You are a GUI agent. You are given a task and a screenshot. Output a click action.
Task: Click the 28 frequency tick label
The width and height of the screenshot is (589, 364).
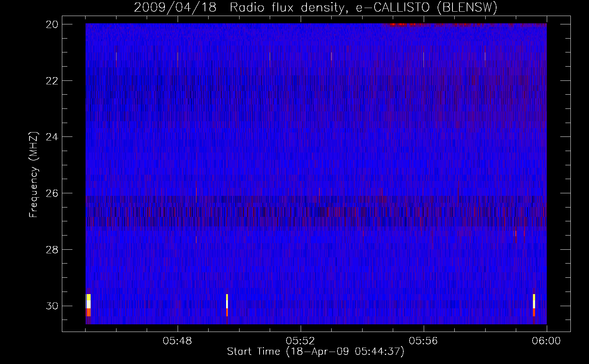[52, 250]
